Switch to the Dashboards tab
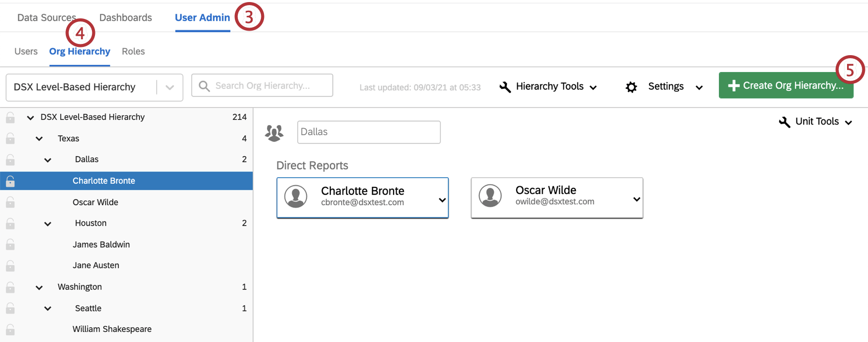This screenshot has height=342, width=868. [x=126, y=18]
